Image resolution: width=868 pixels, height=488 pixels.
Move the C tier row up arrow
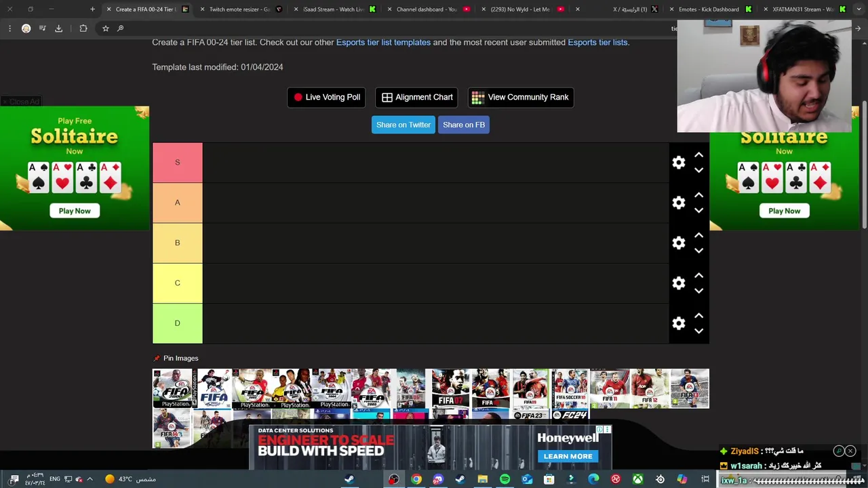[x=698, y=276]
